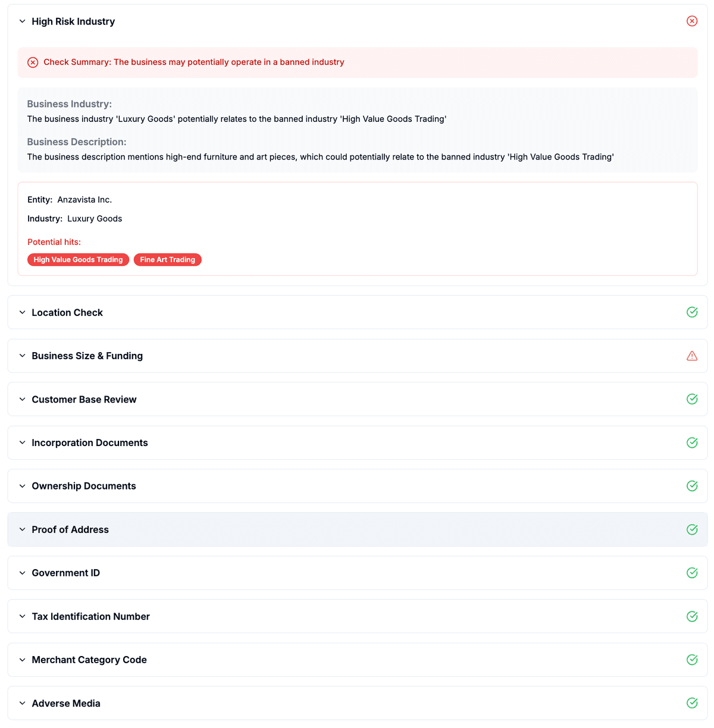
Task: Click the green check on Incorporation Documents
Action: pyautogui.click(x=692, y=443)
